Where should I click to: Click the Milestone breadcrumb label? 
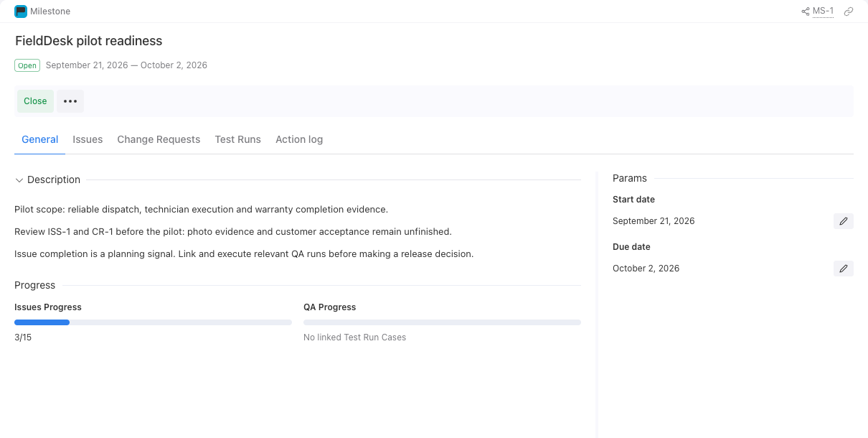coord(50,11)
